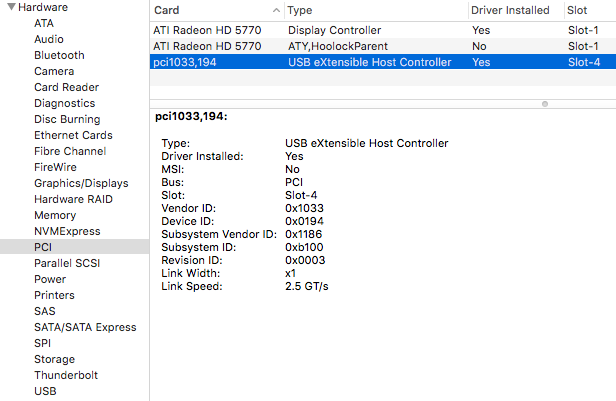Select ATA in the sidebar
The image size is (616, 401).
[44, 23]
